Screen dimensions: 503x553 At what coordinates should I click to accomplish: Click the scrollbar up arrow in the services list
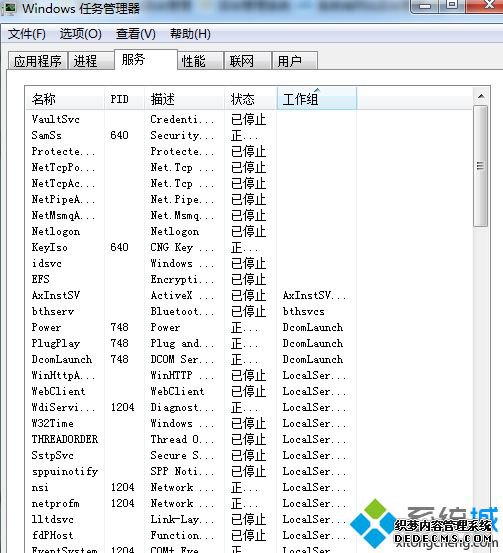tap(480, 96)
